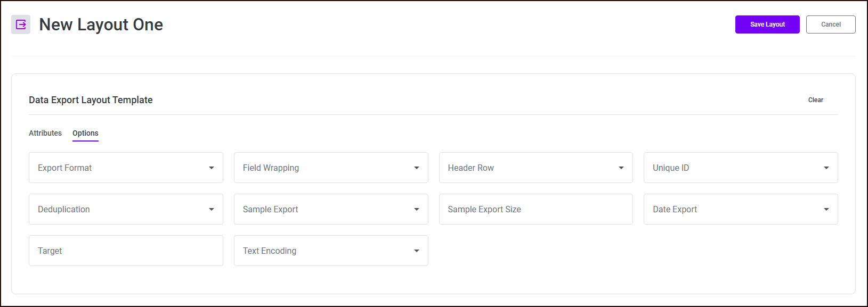
Task: Click the arrow icon on Header Row
Action: tap(621, 168)
